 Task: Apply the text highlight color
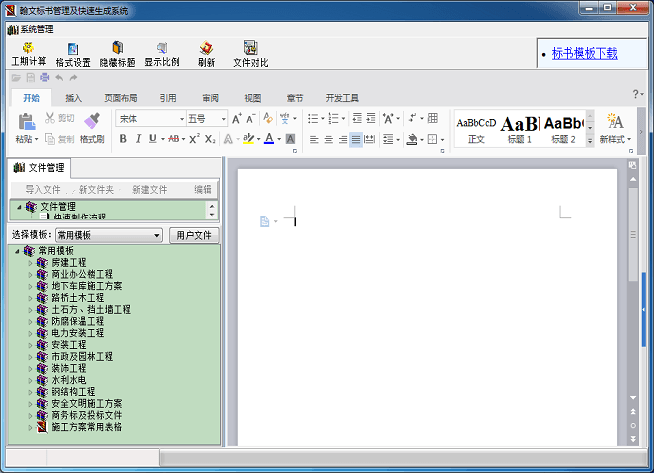249,138
